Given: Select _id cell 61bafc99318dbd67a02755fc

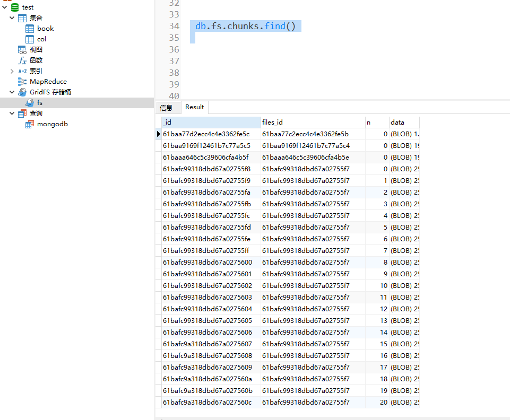Looking at the screenshot, I should (x=211, y=216).
